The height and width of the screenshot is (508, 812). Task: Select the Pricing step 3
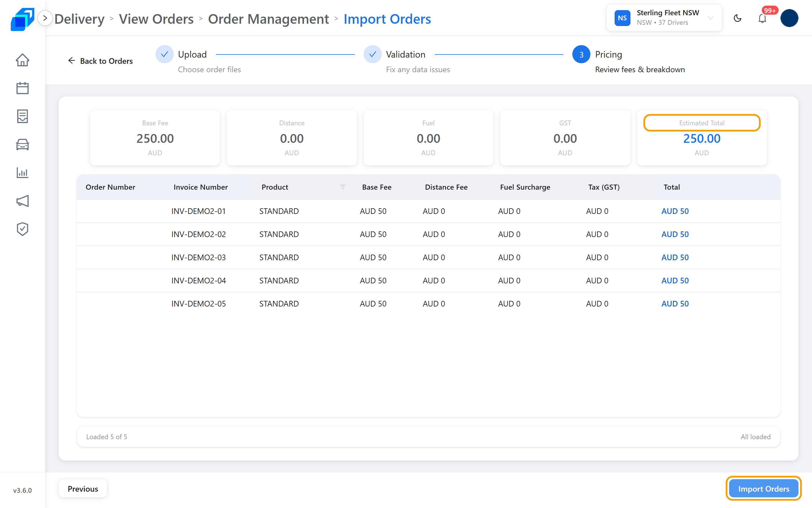point(609,54)
